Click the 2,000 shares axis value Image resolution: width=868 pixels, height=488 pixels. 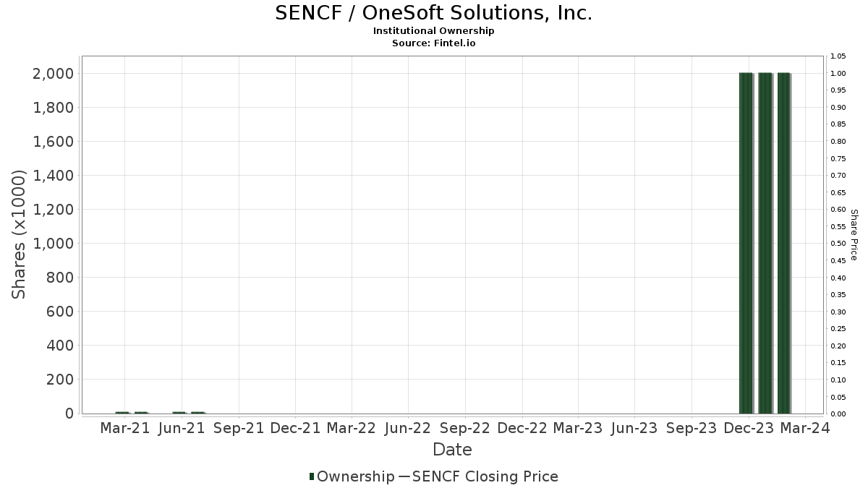click(x=54, y=74)
